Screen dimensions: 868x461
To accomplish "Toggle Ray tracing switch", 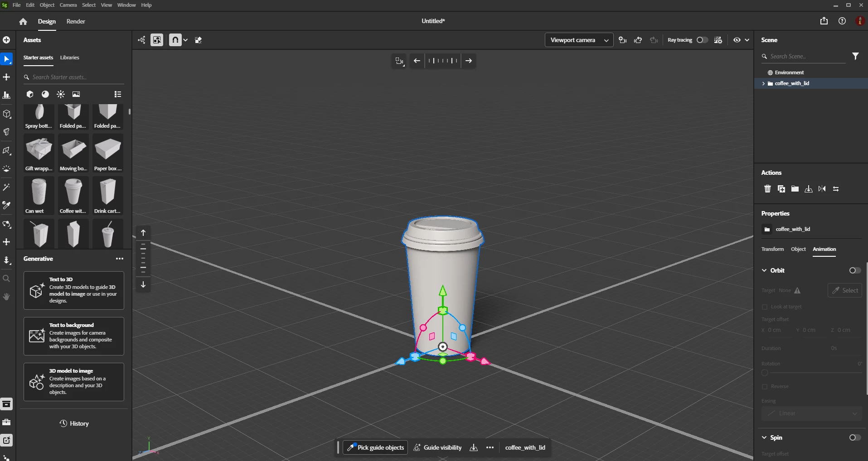I will point(702,40).
